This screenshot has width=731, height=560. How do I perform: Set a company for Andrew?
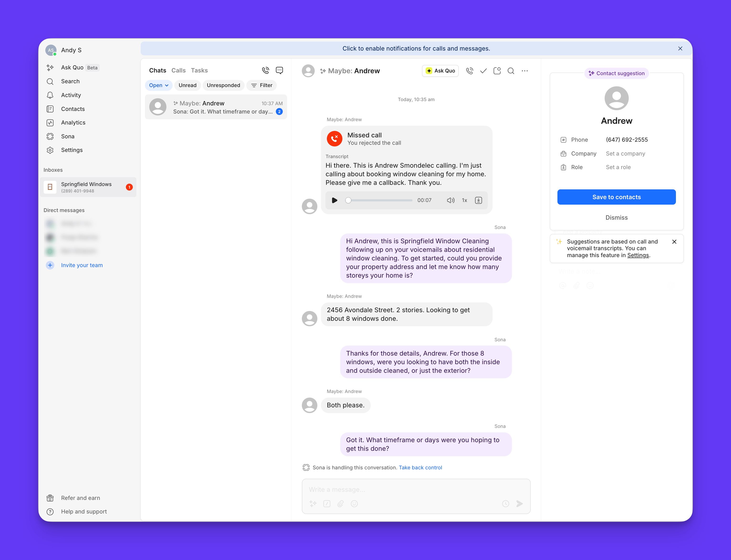point(625,154)
